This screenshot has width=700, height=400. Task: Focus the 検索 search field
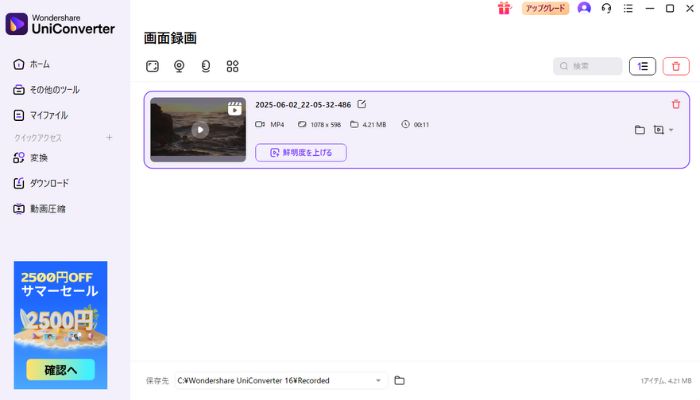pos(588,66)
